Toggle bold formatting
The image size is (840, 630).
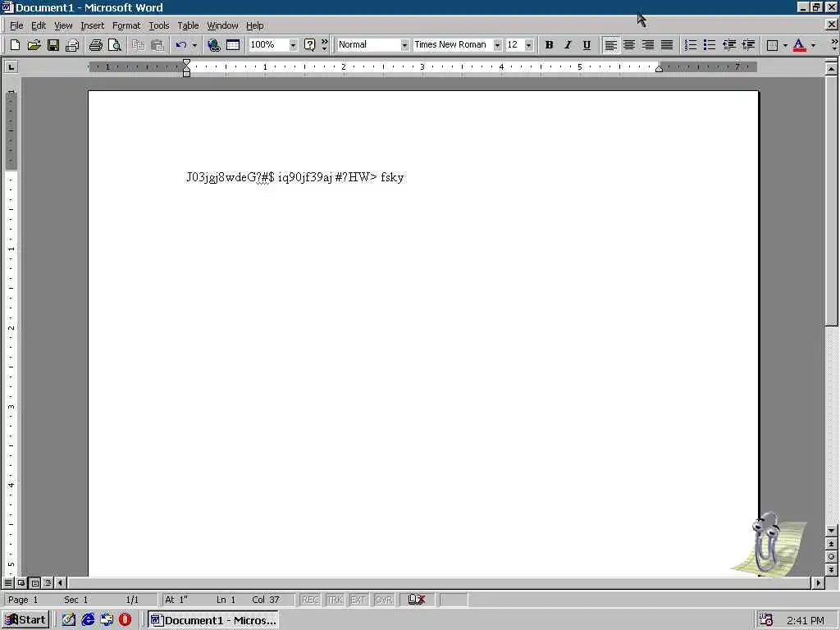(x=549, y=45)
